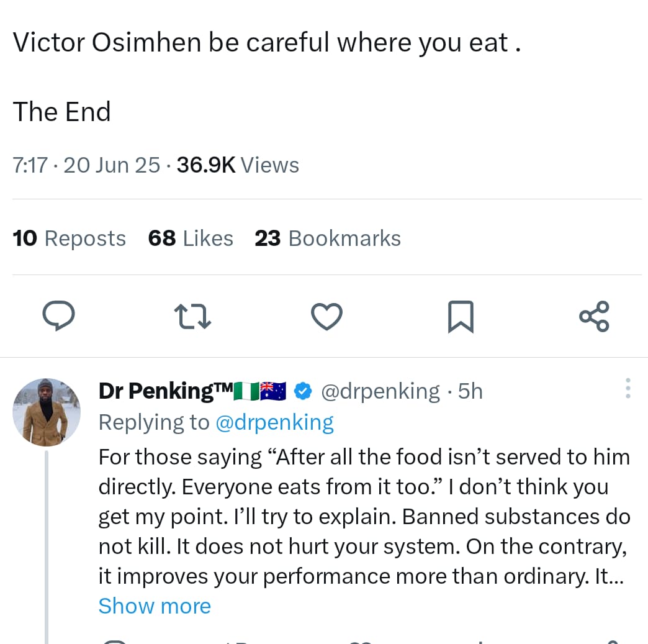Tap the blue verified badge beside Dr Penking
The image size is (648, 644).
302,391
